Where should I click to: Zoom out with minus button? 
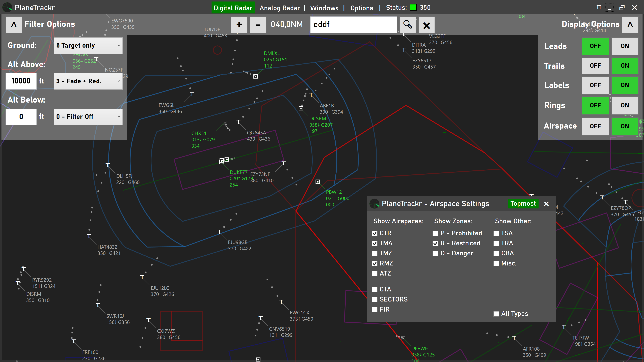pos(258,25)
